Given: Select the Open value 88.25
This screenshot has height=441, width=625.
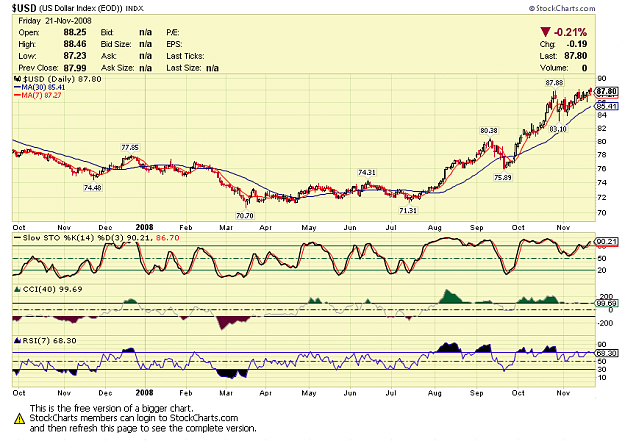Looking at the screenshot, I should 75,32.
